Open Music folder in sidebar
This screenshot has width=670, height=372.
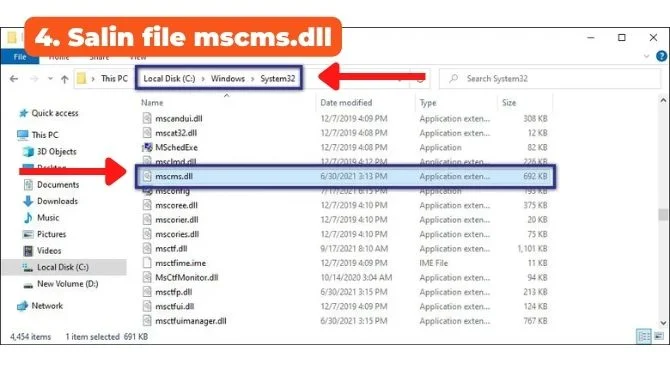pyautogui.click(x=48, y=218)
